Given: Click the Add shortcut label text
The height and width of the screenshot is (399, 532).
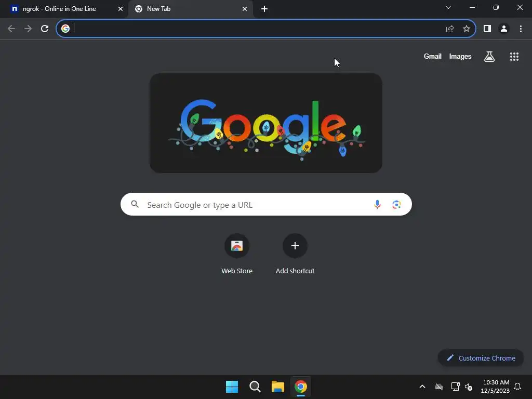Looking at the screenshot, I should [295, 271].
